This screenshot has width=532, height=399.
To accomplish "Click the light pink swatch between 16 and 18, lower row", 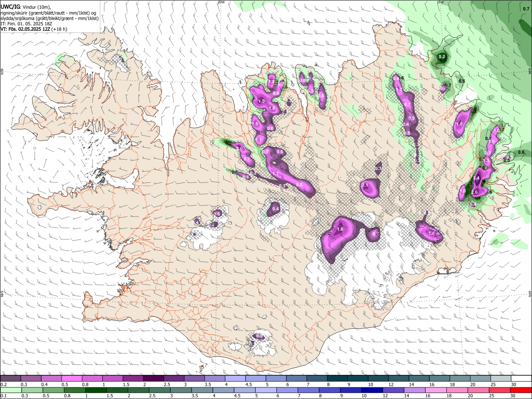I will point(435,390).
